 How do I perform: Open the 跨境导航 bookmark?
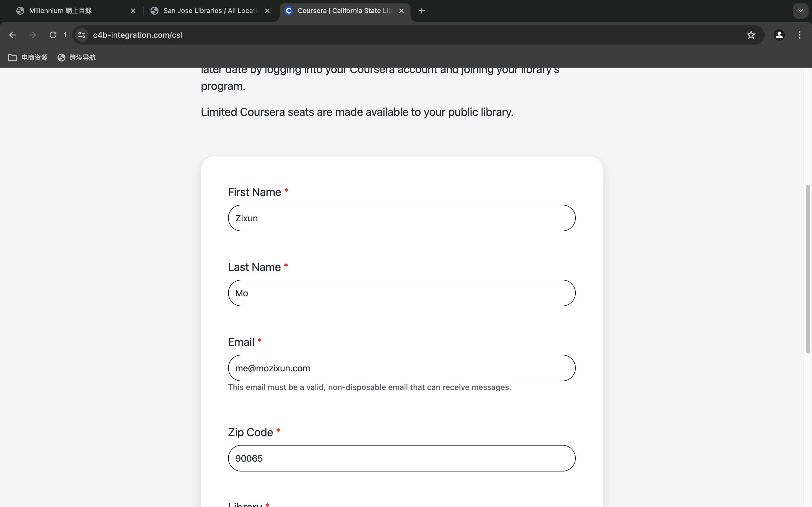pos(76,57)
